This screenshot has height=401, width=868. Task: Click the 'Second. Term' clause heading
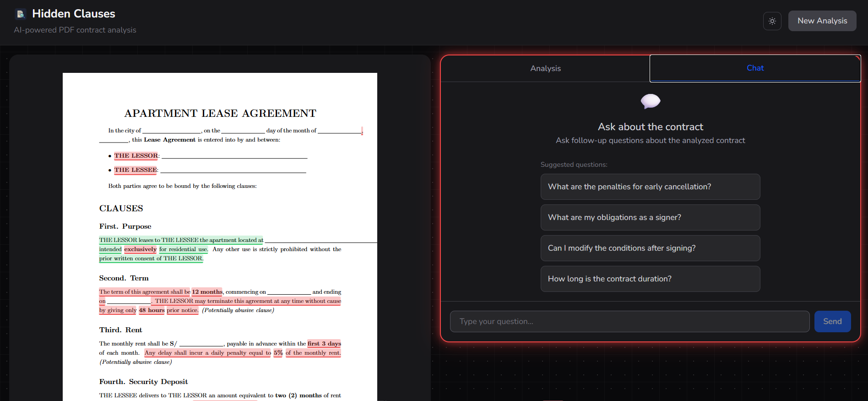[124, 278]
